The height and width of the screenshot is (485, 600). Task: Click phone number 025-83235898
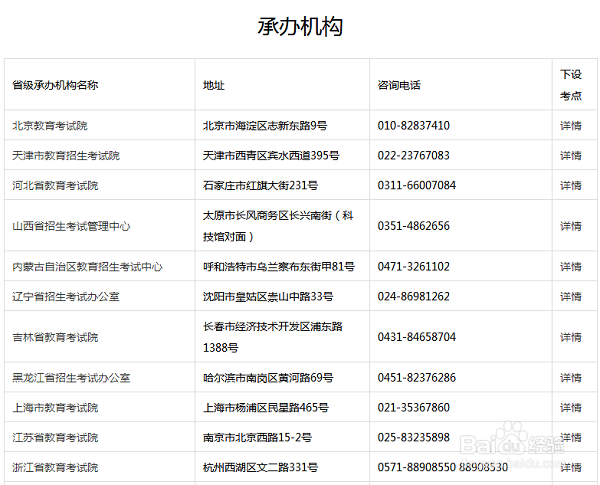pyautogui.click(x=413, y=437)
